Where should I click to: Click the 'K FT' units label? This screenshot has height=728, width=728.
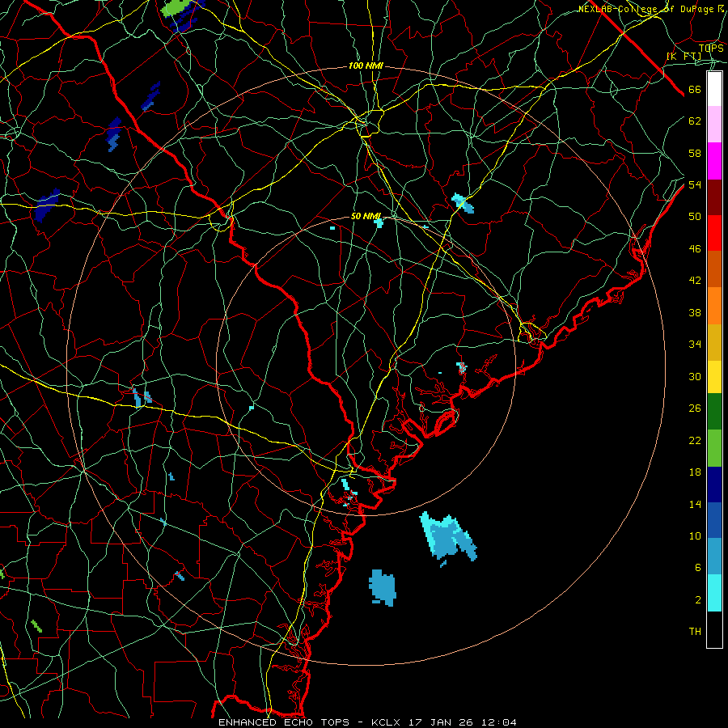click(684, 56)
